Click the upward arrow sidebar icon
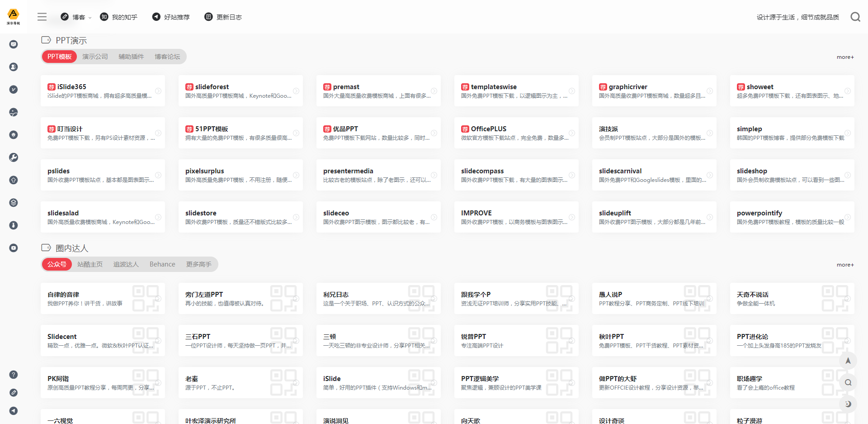This screenshot has width=868, height=424. pyautogui.click(x=14, y=180)
